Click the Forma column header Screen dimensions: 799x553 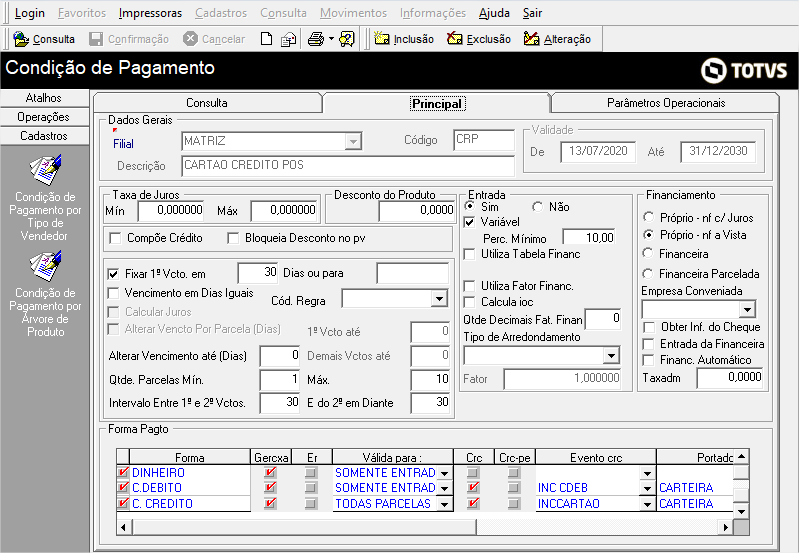point(190,458)
